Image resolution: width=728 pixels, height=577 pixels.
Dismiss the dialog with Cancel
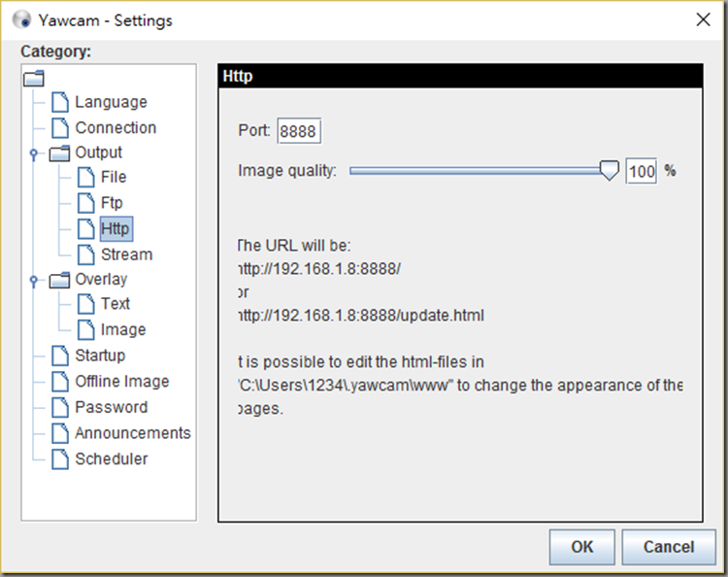click(669, 547)
